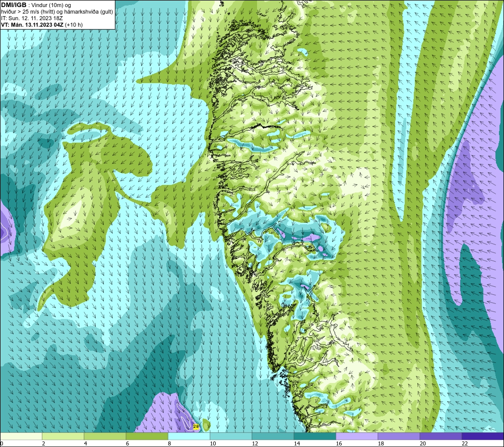This screenshot has width=504, height=447.
Task: Click the purple 18–20 m/s legend swatch
Action: (399, 436)
